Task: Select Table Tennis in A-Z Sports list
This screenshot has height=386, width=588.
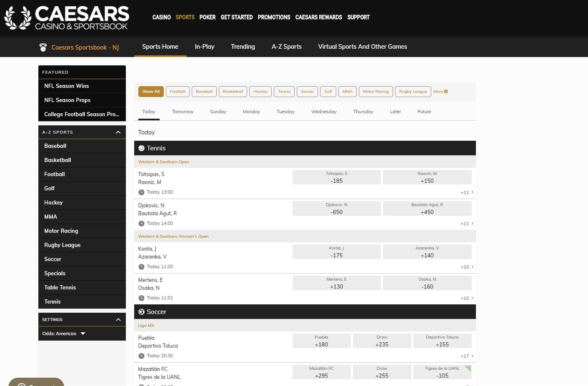Action: click(82, 287)
